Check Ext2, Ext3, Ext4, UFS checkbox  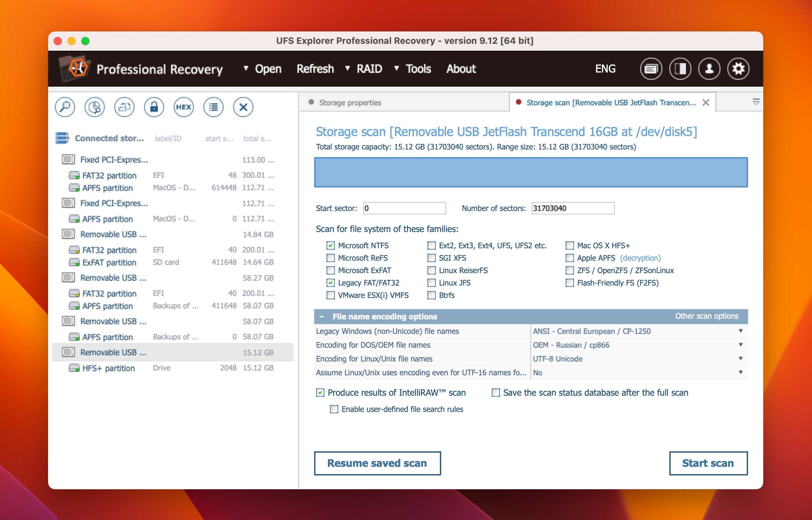pyautogui.click(x=432, y=245)
